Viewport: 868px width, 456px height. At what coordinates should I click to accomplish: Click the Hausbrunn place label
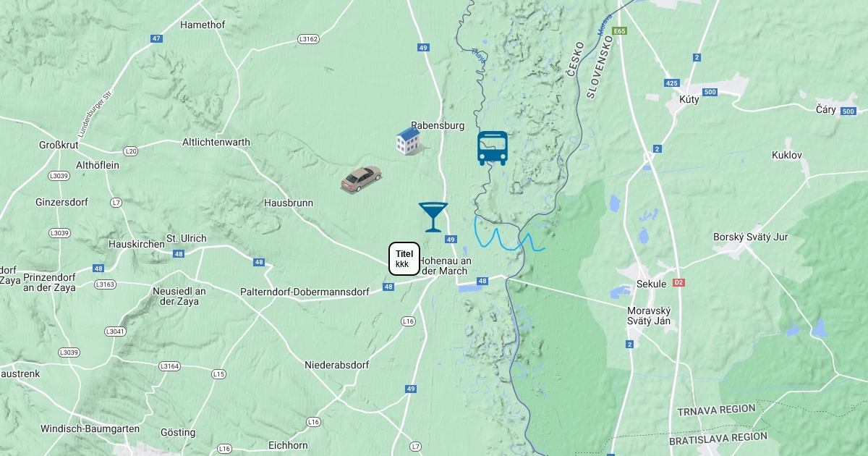click(x=289, y=203)
